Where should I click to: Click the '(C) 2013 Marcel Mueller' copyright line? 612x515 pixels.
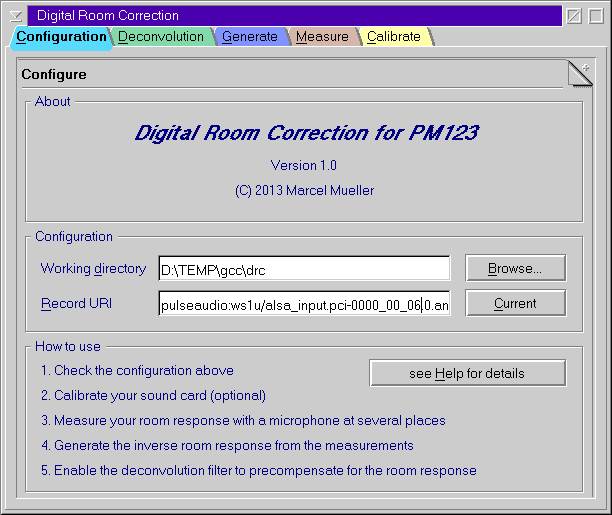(x=304, y=190)
